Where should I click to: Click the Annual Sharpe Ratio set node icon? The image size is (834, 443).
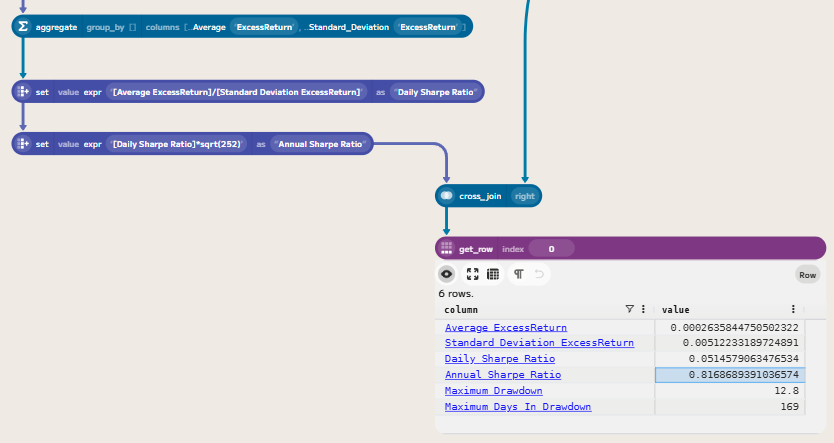pos(23,144)
